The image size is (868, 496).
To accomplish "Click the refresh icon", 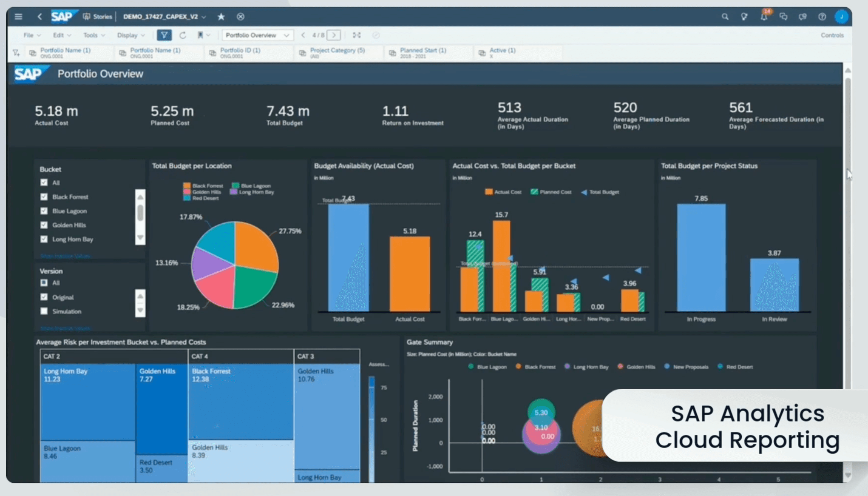I will pos(183,35).
